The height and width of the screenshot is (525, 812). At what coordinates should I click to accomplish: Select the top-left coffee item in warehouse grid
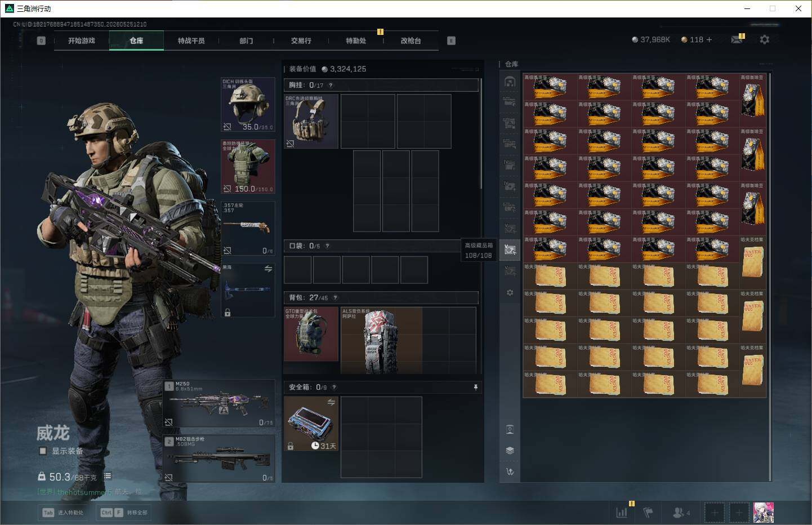(550, 87)
